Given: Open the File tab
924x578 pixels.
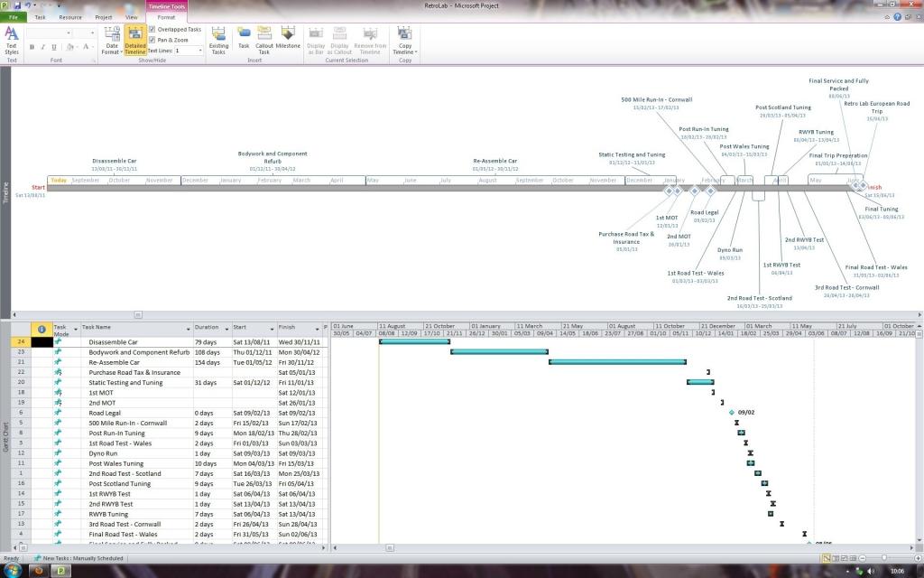Looking at the screenshot, I should [14, 17].
